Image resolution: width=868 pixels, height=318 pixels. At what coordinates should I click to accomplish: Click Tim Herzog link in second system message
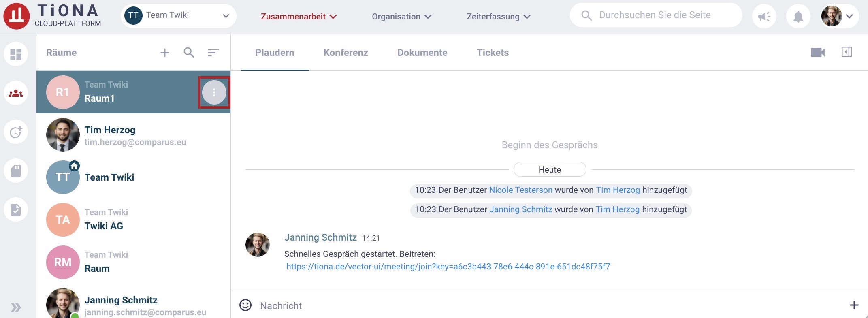(x=617, y=209)
